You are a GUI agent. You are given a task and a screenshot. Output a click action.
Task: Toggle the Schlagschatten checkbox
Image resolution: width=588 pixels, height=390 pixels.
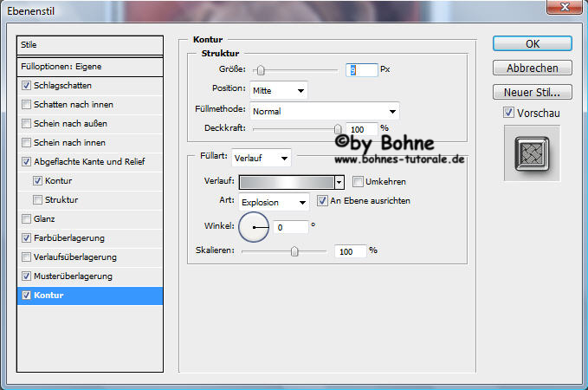point(27,86)
